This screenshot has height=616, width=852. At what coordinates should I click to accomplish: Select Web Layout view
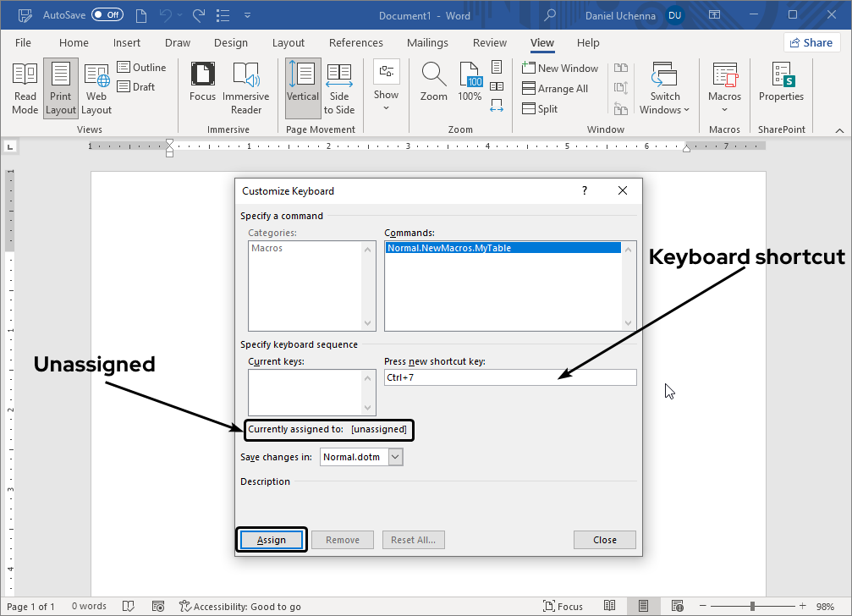pos(96,87)
